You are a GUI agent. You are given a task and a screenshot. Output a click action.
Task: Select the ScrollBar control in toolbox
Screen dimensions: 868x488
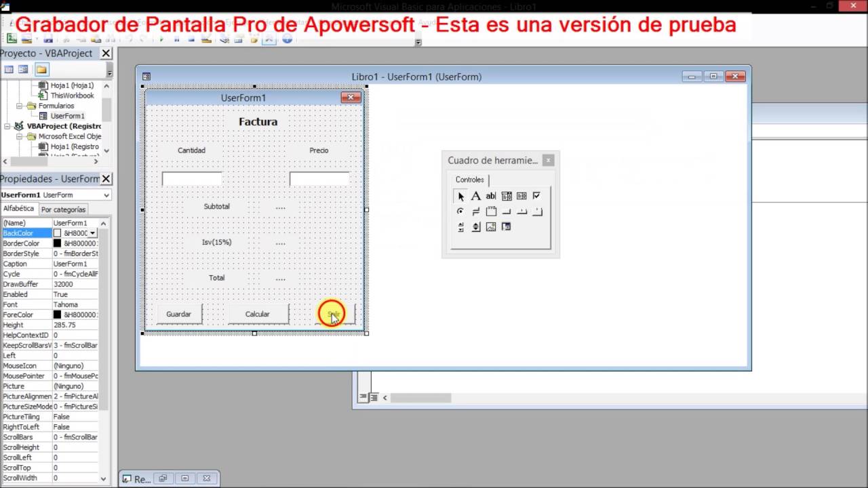point(461,227)
